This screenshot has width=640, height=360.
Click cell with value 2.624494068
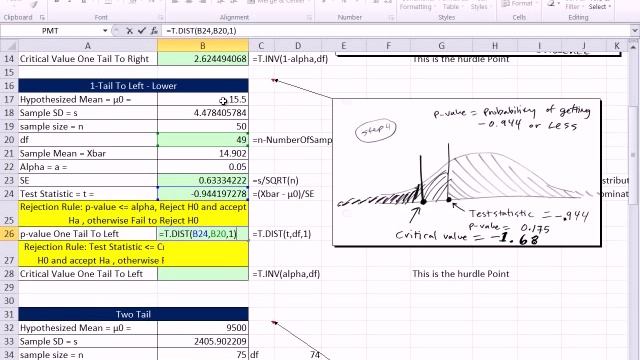203,59
